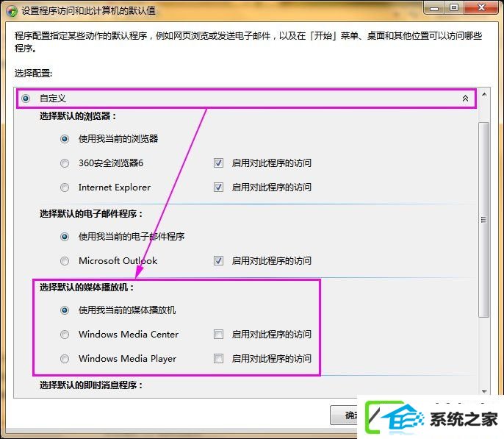Choose Microsoft Outlook as default email
The width and height of the screenshot is (504, 439).
65,261
